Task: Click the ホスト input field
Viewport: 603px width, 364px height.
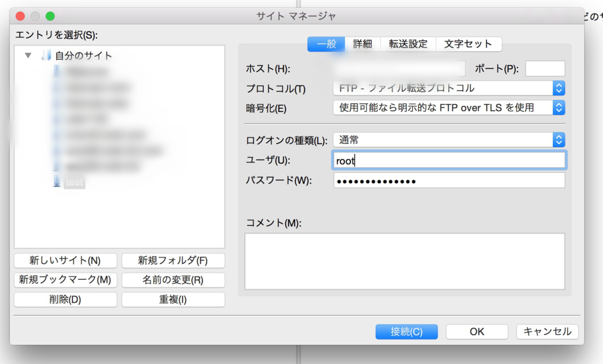Action: pos(399,68)
